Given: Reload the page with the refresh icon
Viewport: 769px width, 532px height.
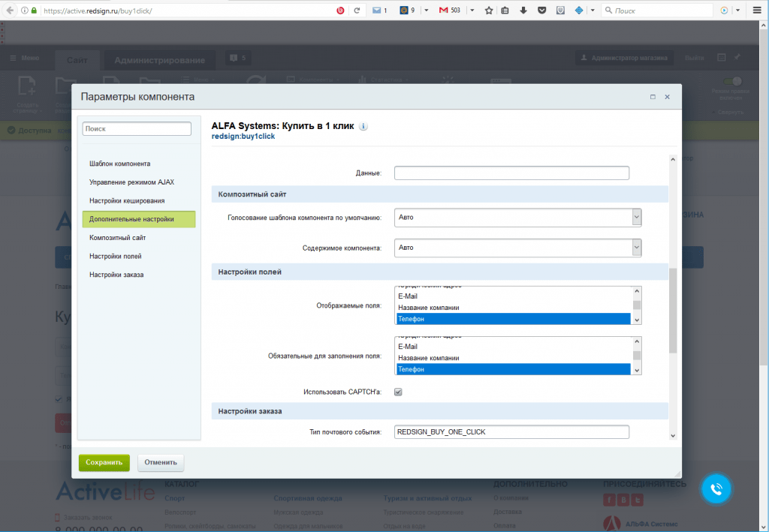Looking at the screenshot, I should coord(357,11).
